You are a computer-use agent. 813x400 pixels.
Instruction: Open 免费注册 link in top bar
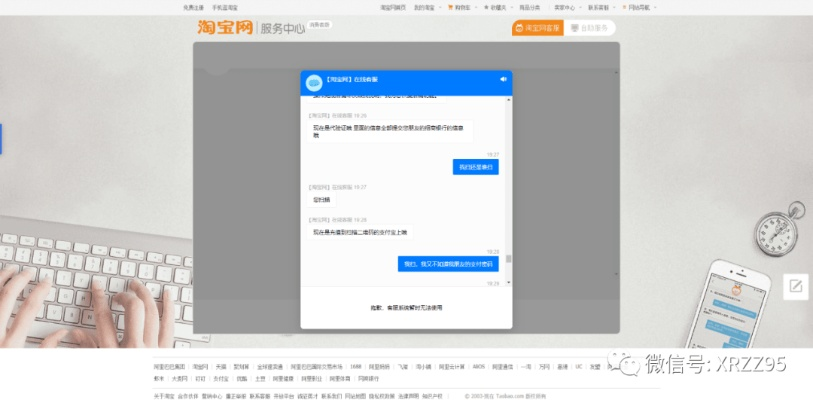pyautogui.click(x=193, y=8)
